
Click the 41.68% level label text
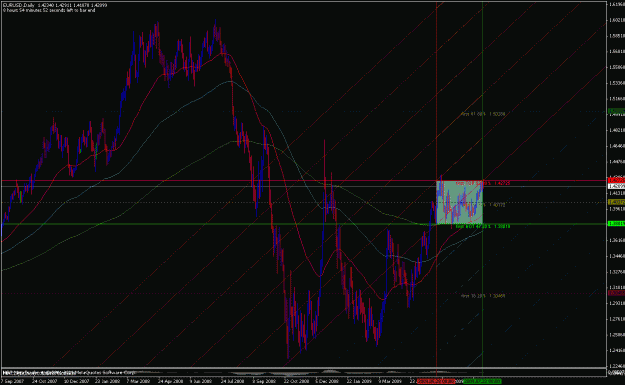click(483, 114)
